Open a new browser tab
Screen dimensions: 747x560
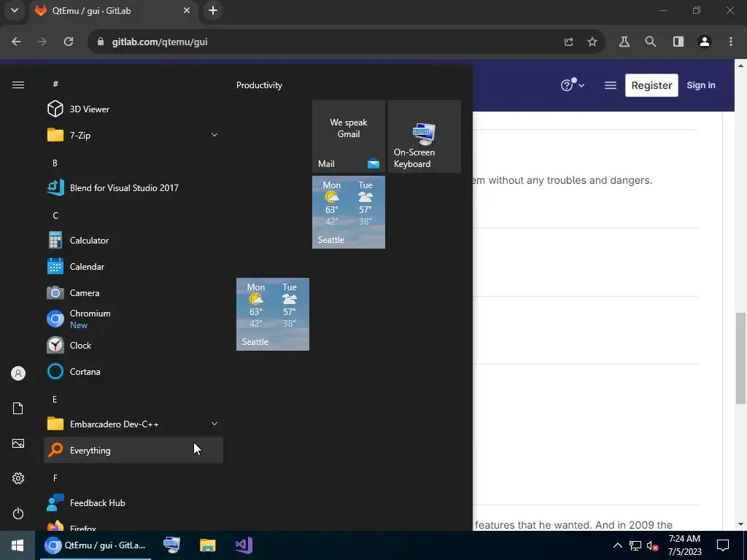point(213,10)
